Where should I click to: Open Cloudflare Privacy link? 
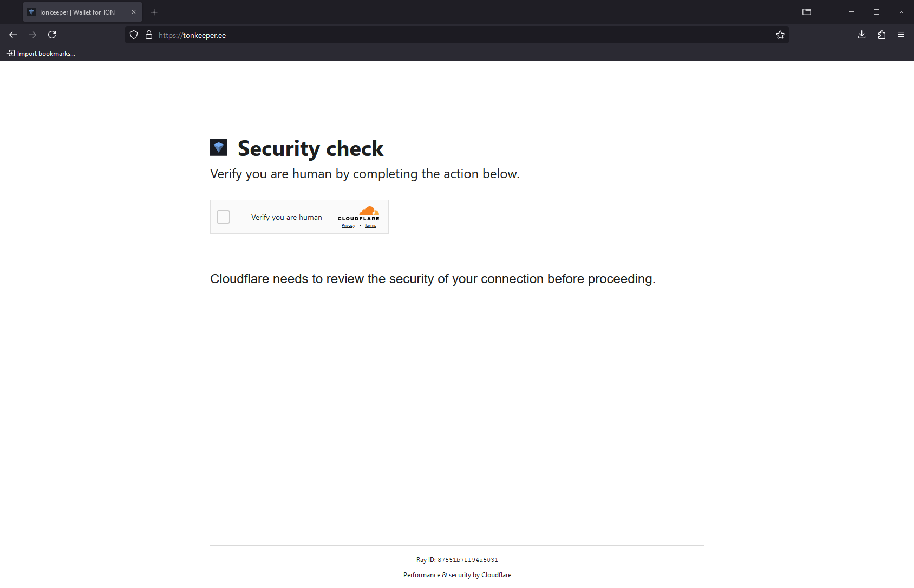pos(348,226)
